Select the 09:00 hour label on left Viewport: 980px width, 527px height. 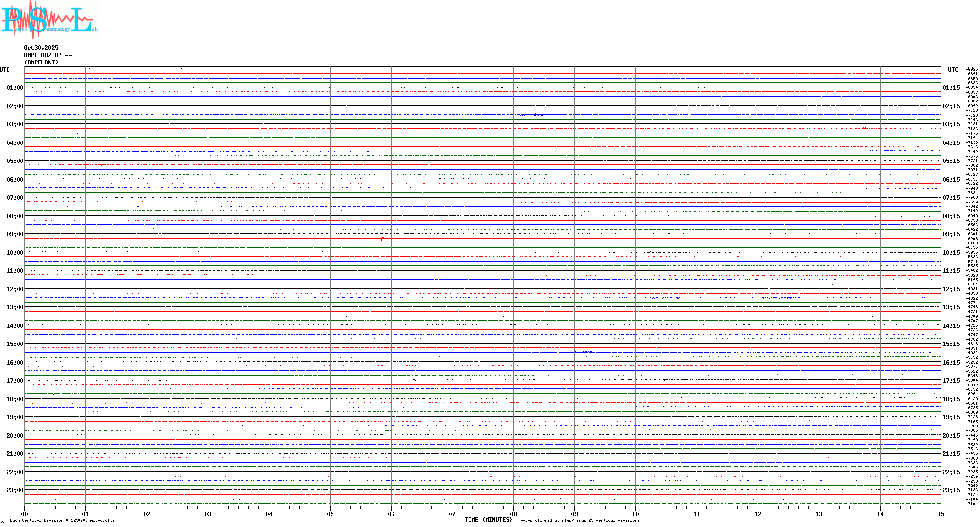(x=15, y=234)
